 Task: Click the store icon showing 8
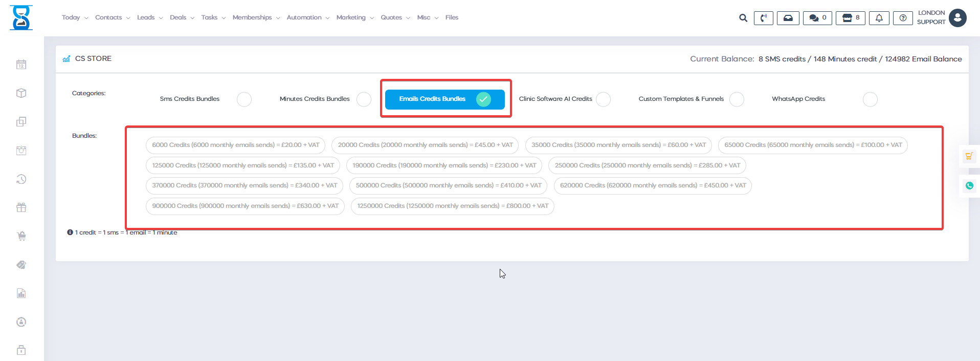[x=851, y=18]
